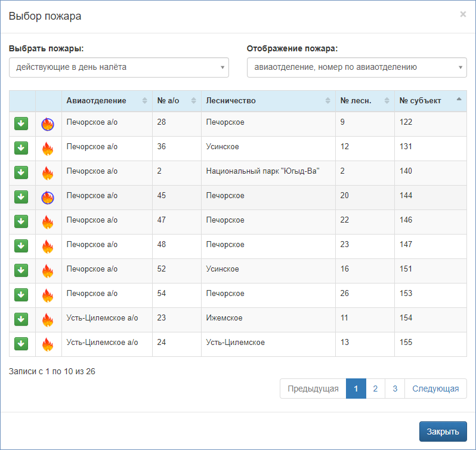
Task: Click green arrow for Ижемское row
Action: click(21, 319)
